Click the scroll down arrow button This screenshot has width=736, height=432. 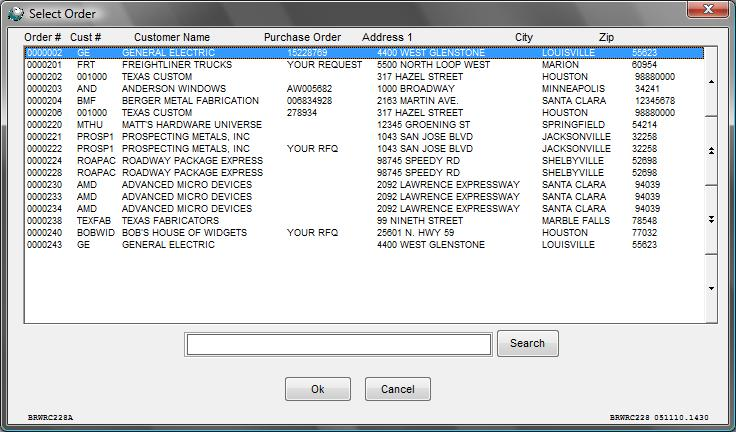tap(711, 288)
